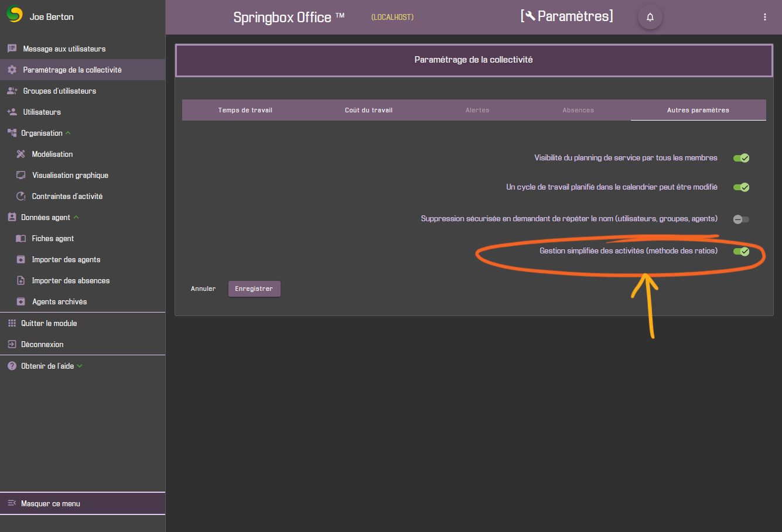
Task: Click the (LOCALHOST) label
Action: [x=392, y=17]
